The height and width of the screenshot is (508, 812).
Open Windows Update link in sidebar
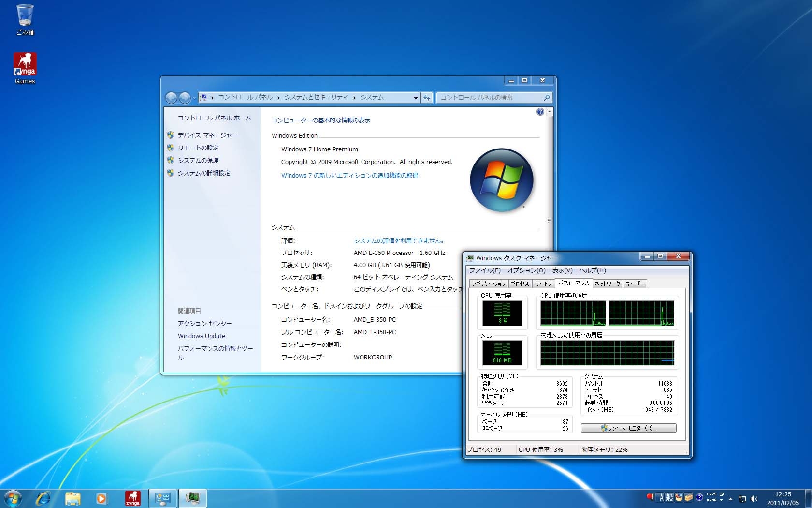202,336
